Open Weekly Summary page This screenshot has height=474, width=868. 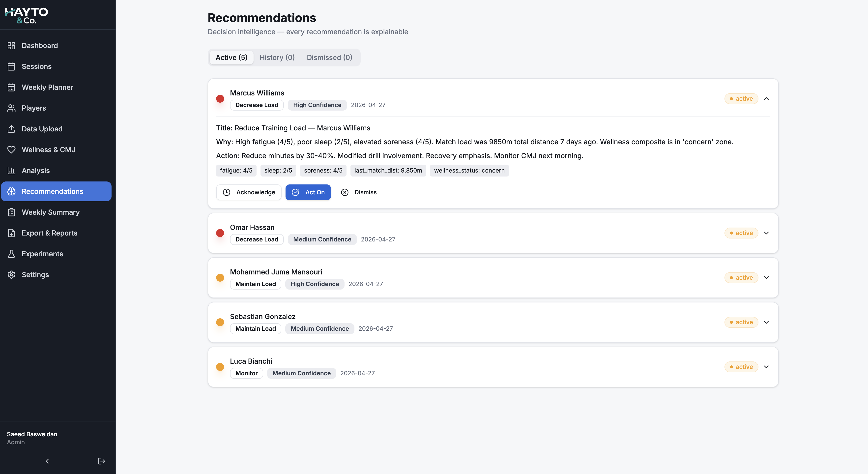pyautogui.click(x=56, y=212)
